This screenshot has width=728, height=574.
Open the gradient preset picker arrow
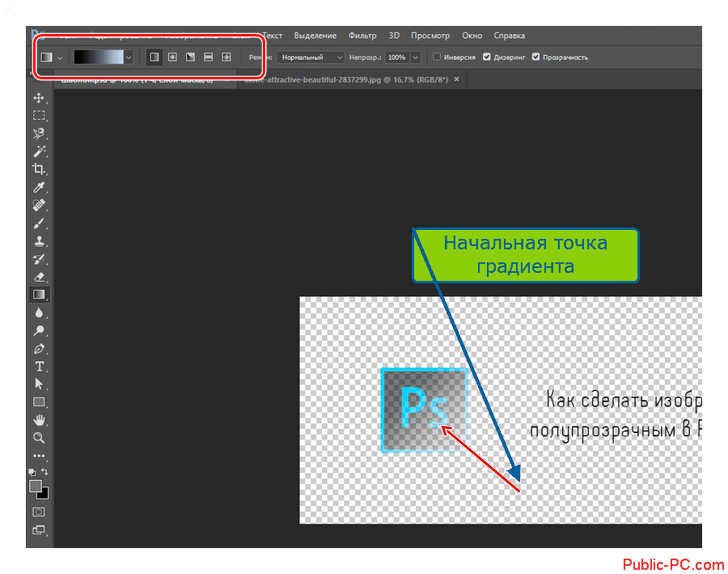click(x=128, y=57)
